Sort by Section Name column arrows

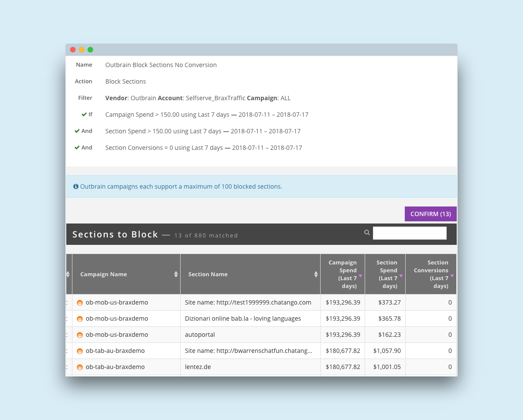pyautogui.click(x=316, y=274)
